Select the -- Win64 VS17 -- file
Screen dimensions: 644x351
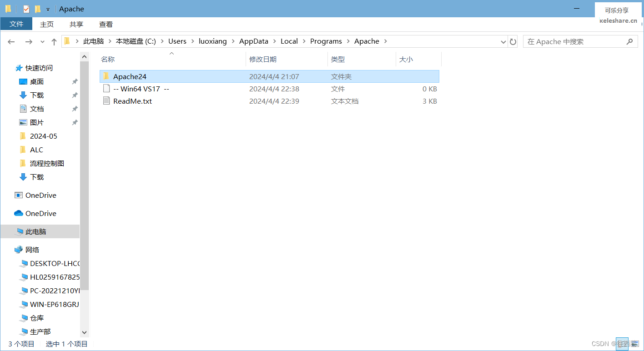click(269, 89)
